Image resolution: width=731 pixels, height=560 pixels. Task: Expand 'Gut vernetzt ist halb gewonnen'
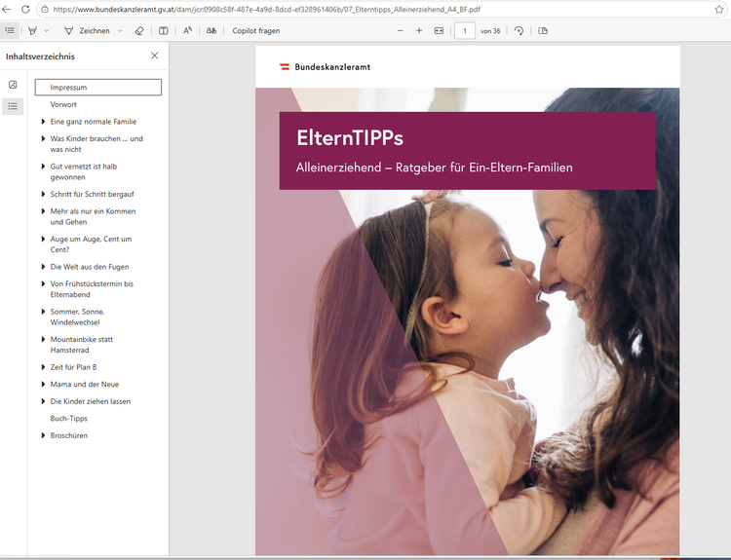(x=43, y=167)
